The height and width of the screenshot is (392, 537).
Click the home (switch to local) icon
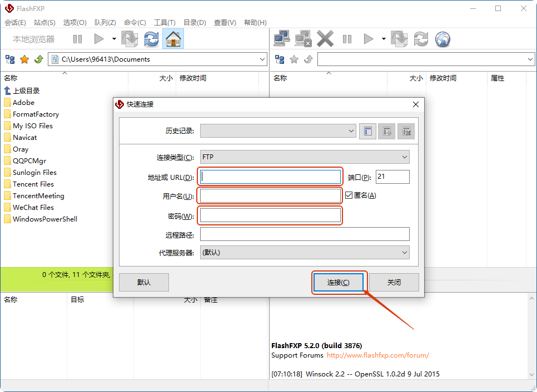coord(173,39)
